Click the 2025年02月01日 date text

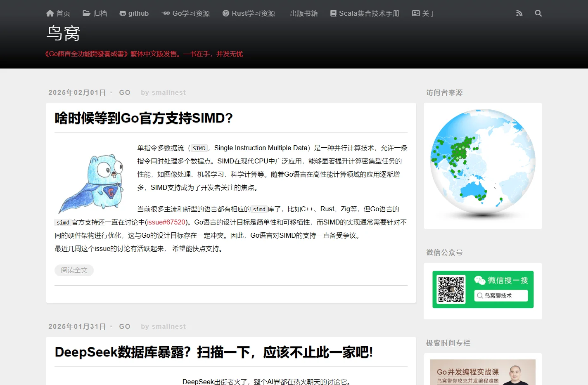[x=77, y=92]
